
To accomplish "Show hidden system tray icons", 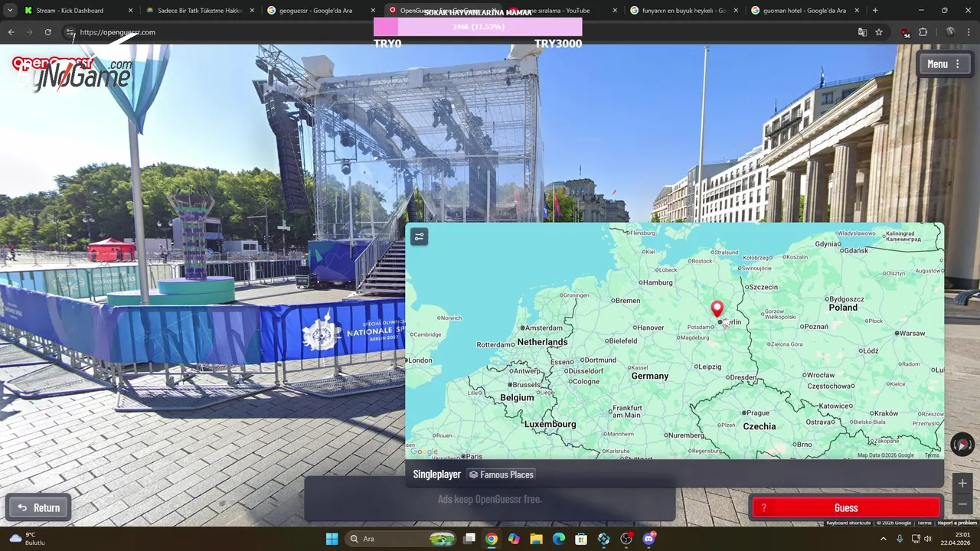I will click(883, 539).
